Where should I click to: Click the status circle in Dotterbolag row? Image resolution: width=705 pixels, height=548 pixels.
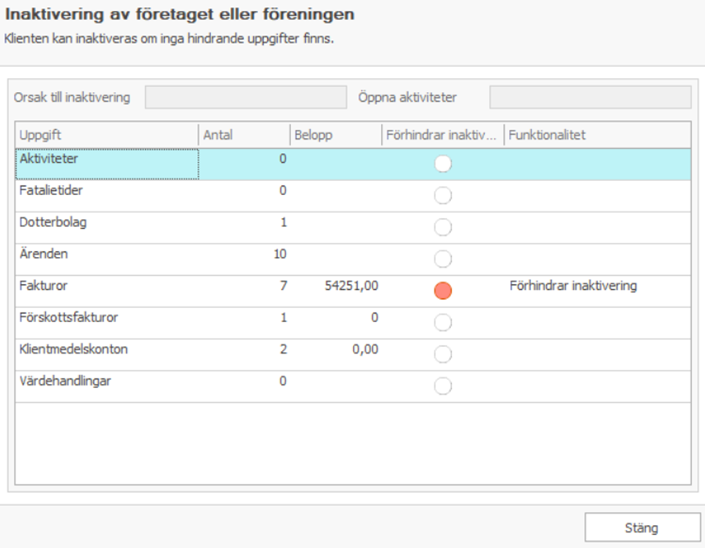pyautogui.click(x=443, y=227)
